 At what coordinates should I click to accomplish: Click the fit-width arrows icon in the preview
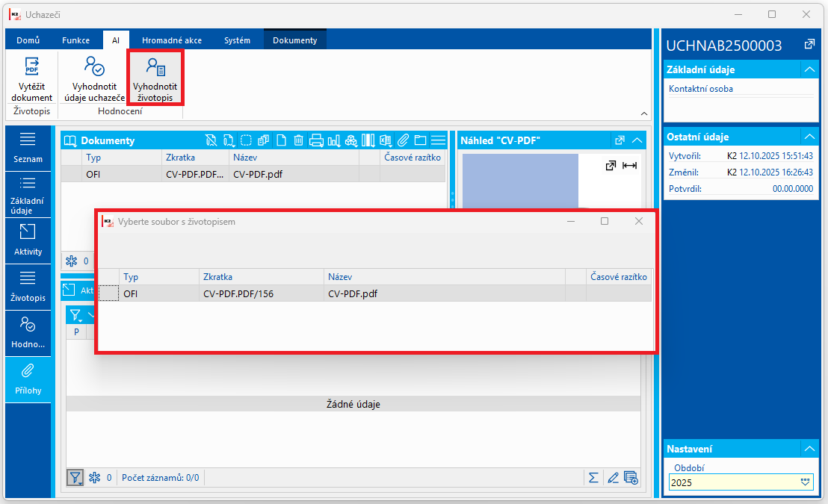coord(629,166)
